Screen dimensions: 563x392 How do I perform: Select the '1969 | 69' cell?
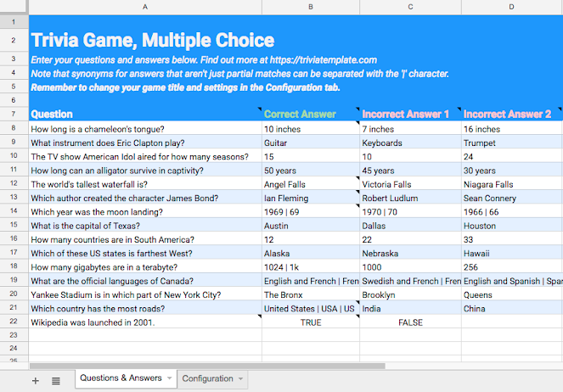[x=311, y=211]
